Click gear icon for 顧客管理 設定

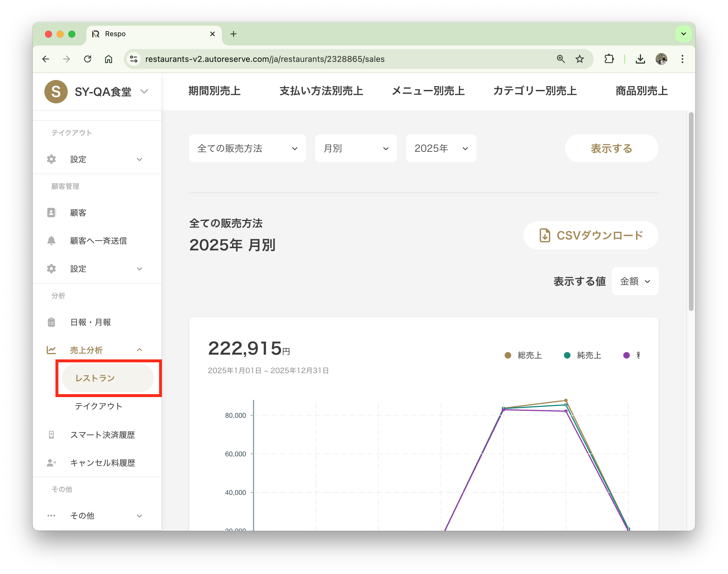(51, 269)
